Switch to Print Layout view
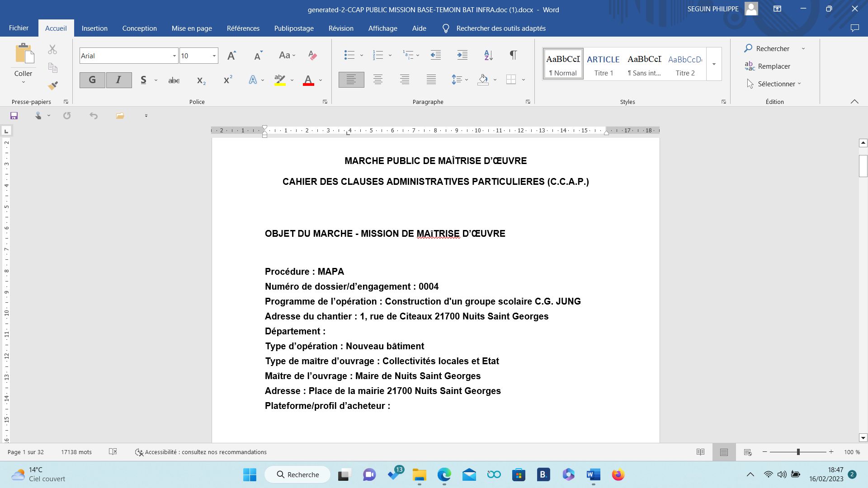The width and height of the screenshot is (868, 488). pos(724,452)
